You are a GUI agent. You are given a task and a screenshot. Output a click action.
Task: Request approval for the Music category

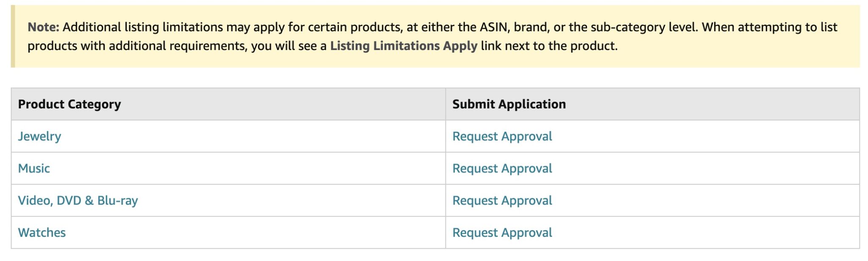(502, 169)
